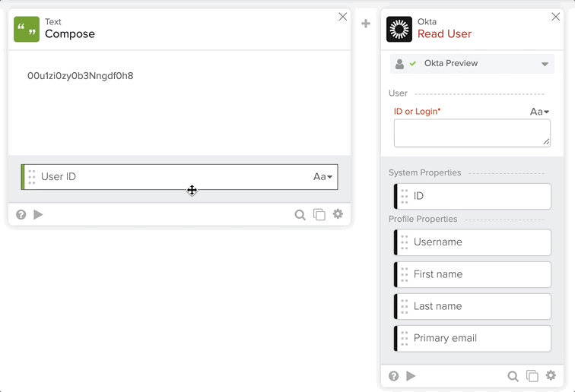This screenshot has height=392, width=575.
Task: Click the Okta sunburst logo icon
Action: pyautogui.click(x=399, y=30)
